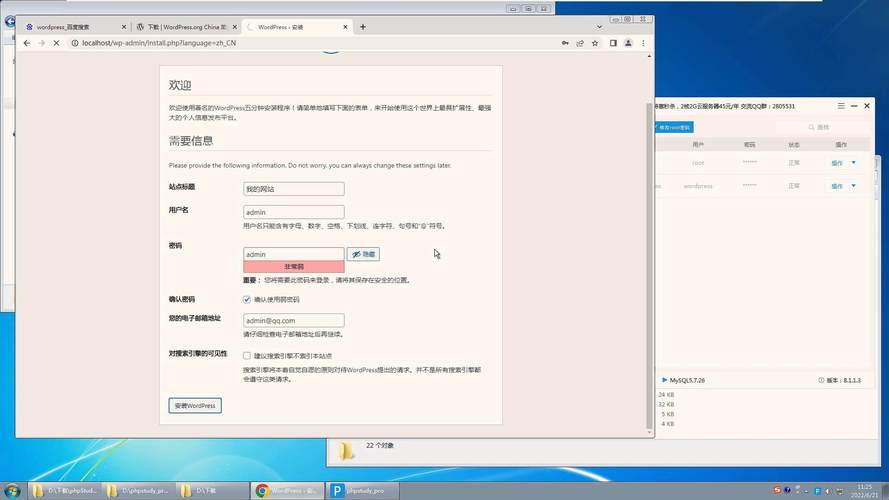Viewport: 889px width, 500px height.
Task: Click scrollbar down arrow in Chrome
Action: (649, 433)
